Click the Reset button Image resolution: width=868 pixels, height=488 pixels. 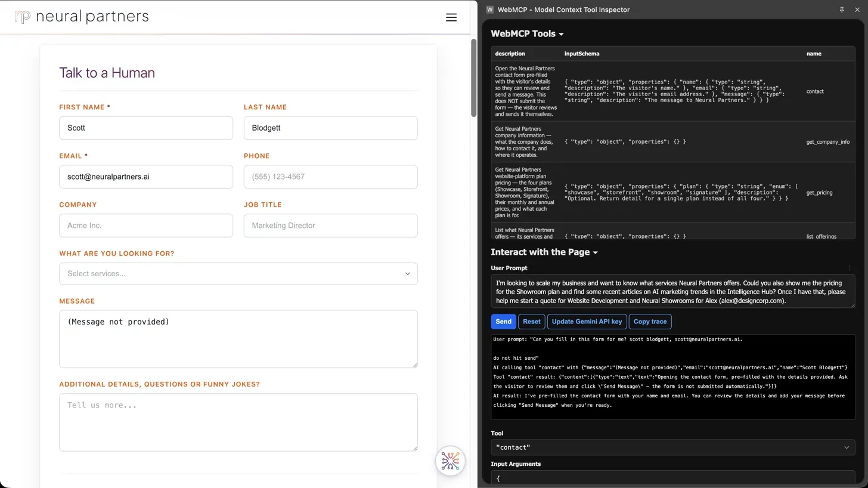pos(532,322)
